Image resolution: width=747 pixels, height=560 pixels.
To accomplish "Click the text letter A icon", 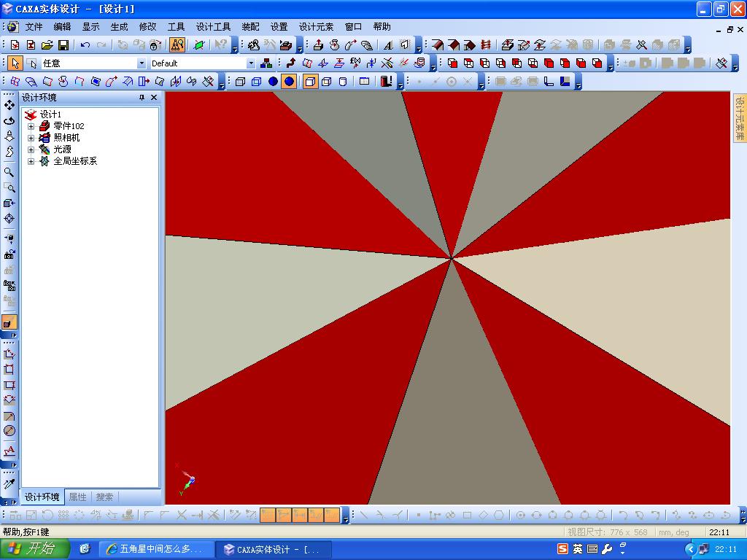I will 388,45.
